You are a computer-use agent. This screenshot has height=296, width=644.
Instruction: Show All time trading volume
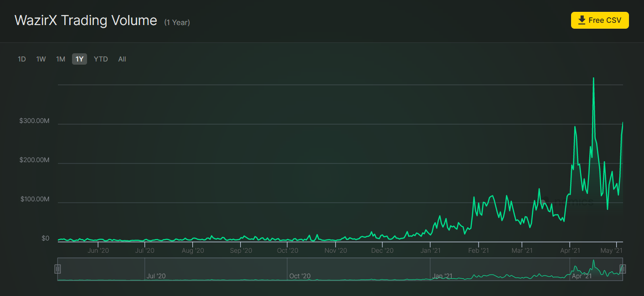[122, 59]
